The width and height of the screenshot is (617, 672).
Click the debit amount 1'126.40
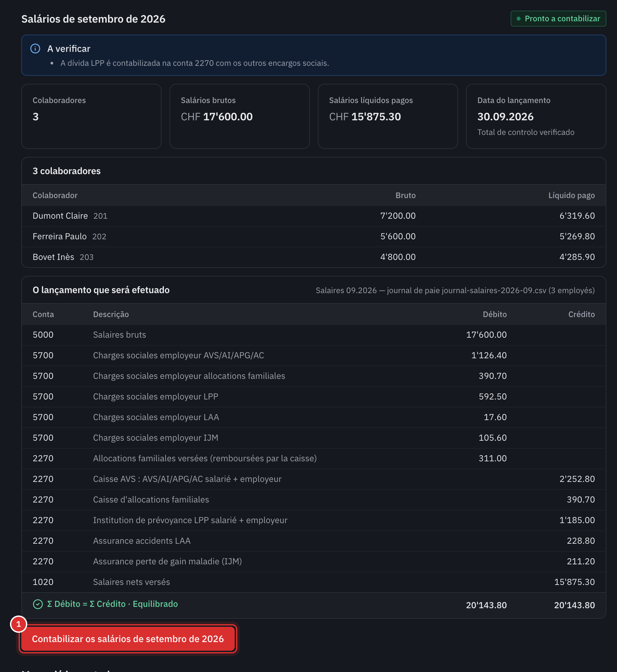coord(489,356)
